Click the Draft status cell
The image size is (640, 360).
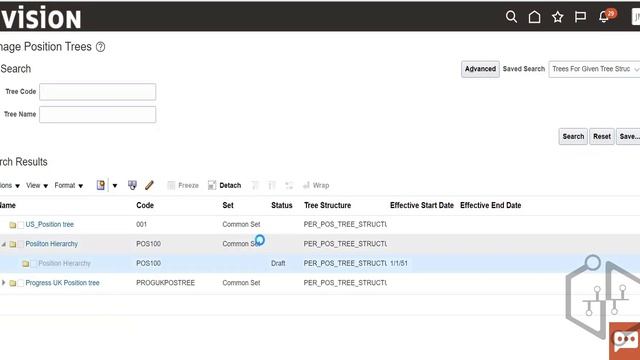point(278,263)
